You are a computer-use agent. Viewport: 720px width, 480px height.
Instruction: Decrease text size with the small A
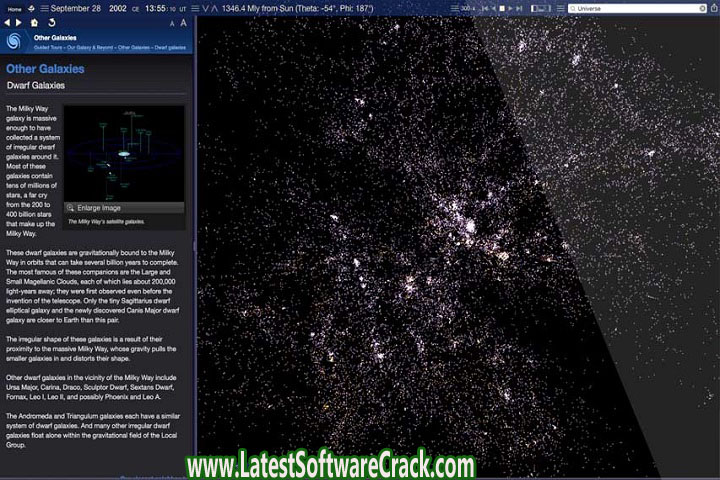(172, 23)
